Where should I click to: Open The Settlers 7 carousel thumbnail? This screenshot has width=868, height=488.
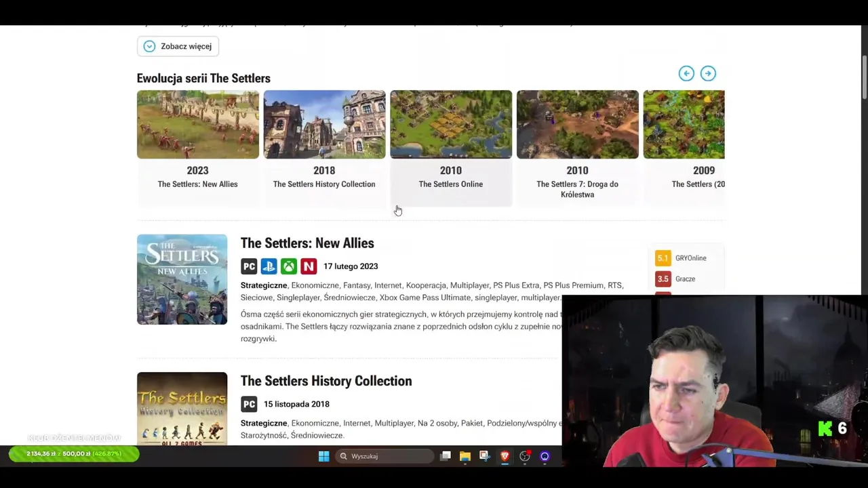coord(578,125)
